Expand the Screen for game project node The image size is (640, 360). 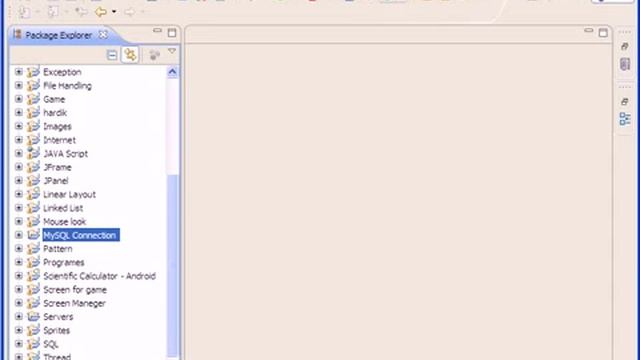pos(19,289)
